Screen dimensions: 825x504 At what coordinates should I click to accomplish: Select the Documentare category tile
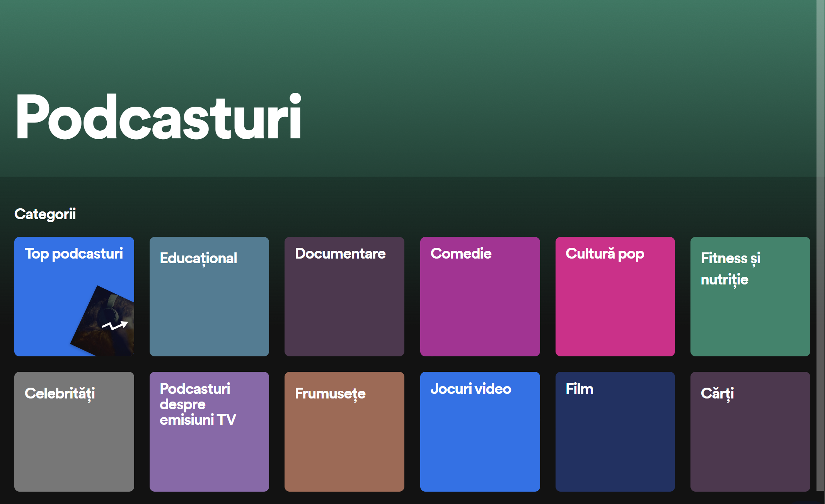pos(344,296)
